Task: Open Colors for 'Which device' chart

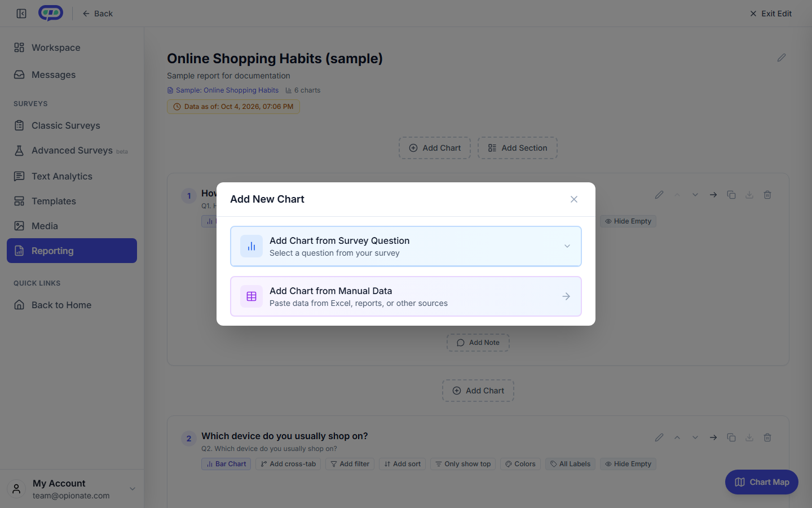Action: 520,464
